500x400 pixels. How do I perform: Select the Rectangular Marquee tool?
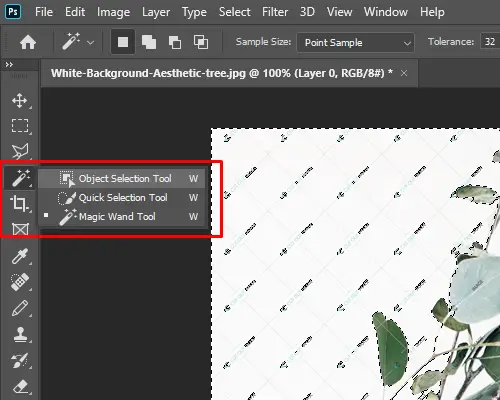20,126
